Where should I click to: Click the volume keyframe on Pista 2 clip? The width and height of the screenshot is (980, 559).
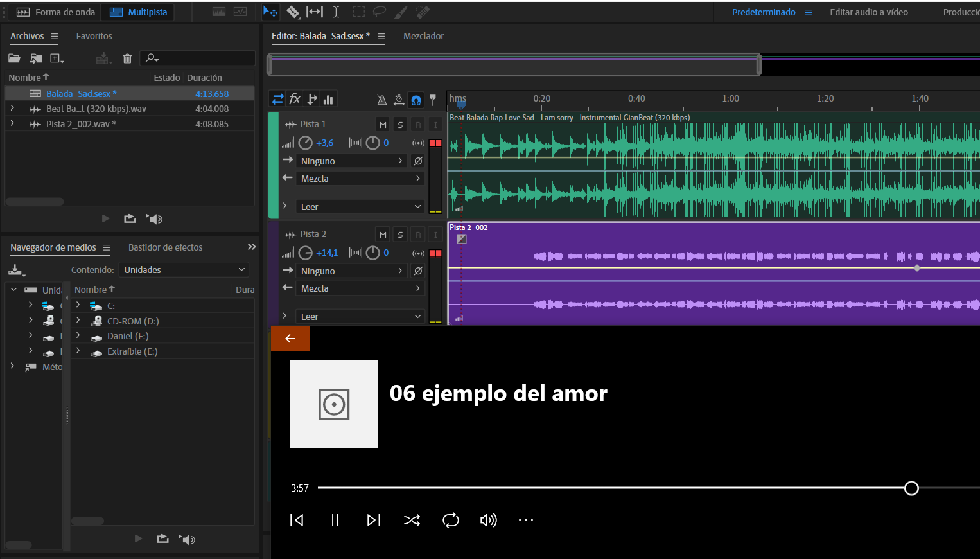(x=917, y=268)
